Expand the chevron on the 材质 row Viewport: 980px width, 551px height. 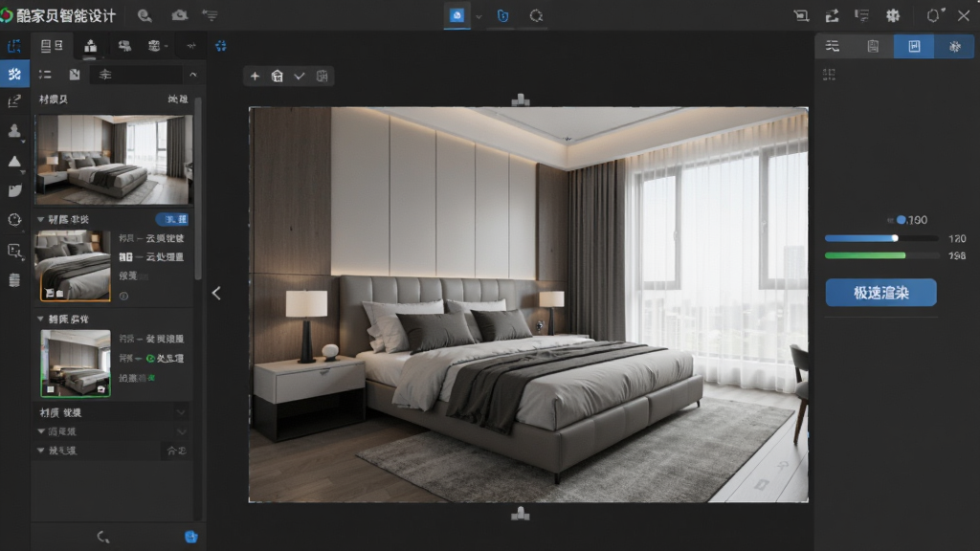181,412
